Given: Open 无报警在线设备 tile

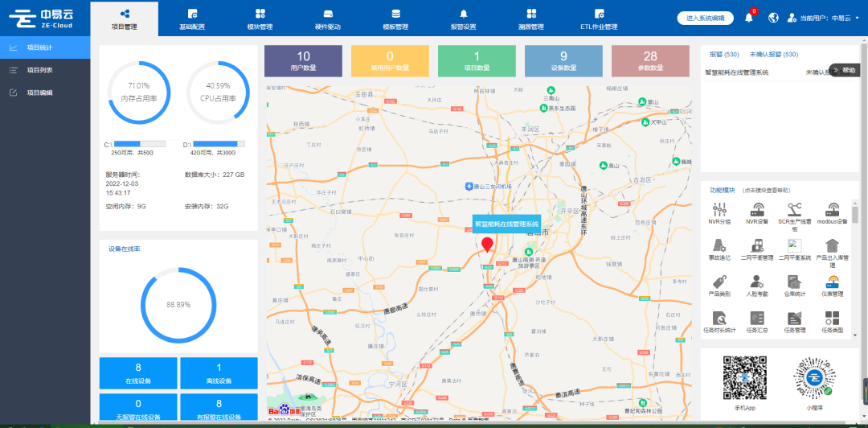Looking at the screenshot, I should (138, 408).
